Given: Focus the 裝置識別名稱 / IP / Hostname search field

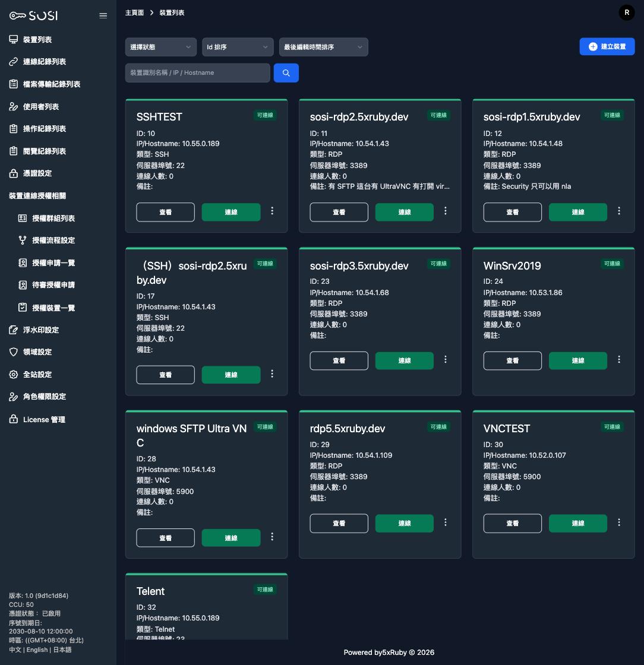Looking at the screenshot, I should [x=198, y=73].
